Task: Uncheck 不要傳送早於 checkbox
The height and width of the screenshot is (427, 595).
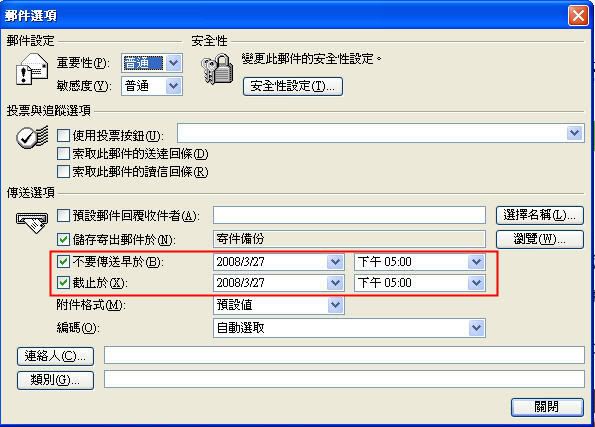Action: click(63, 262)
